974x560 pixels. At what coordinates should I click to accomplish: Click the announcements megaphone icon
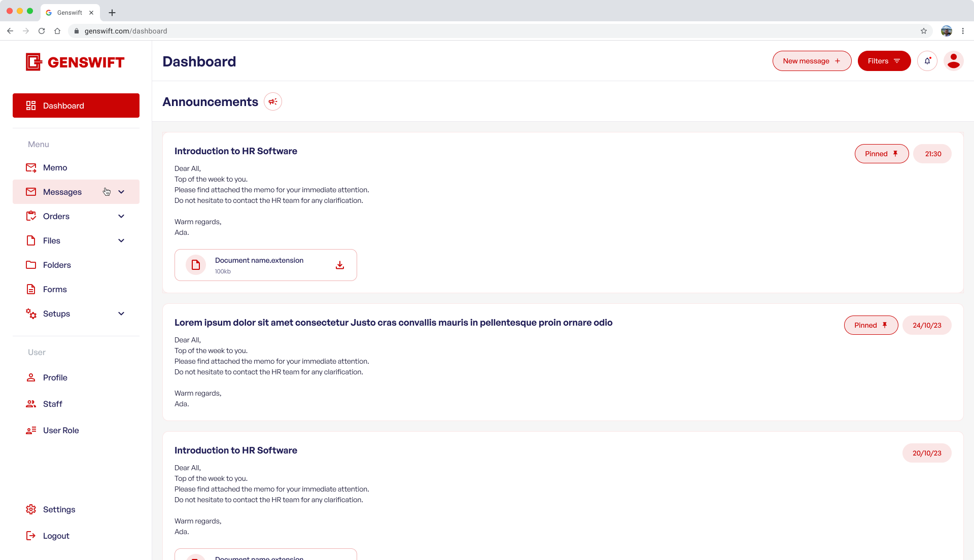coord(273,101)
